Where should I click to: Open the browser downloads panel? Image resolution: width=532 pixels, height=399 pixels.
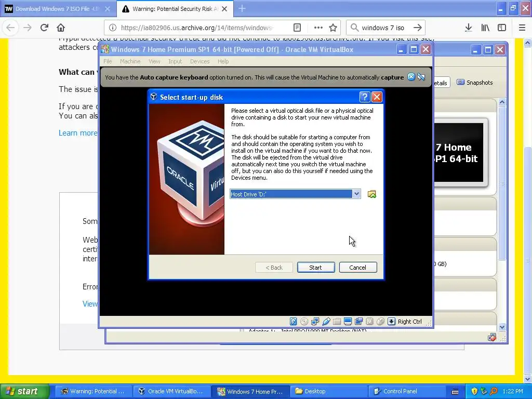(x=469, y=28)
